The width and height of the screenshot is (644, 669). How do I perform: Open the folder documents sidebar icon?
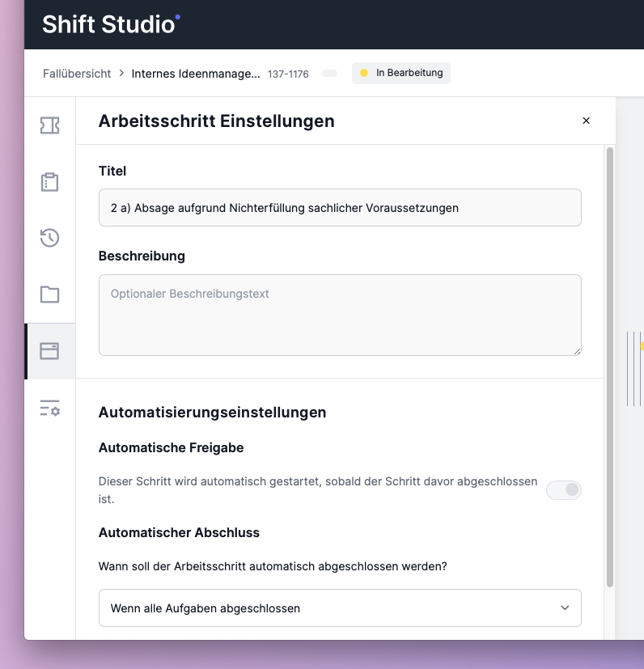pos(50,294)
